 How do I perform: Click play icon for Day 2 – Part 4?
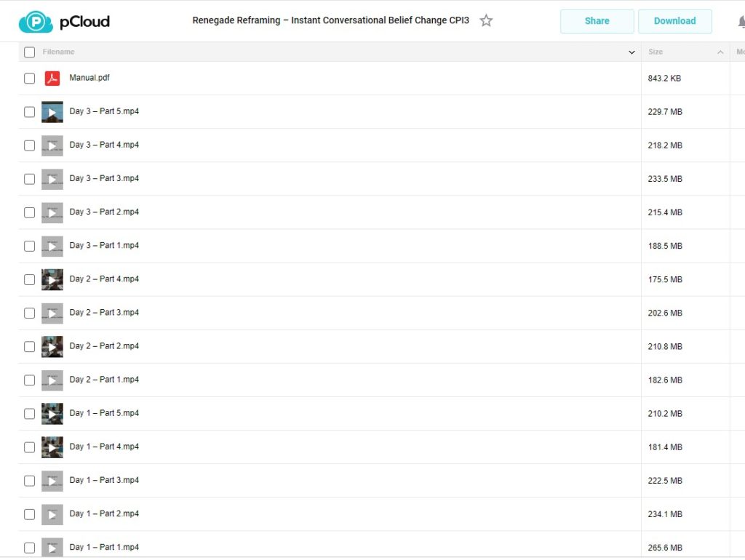(52, 279)
